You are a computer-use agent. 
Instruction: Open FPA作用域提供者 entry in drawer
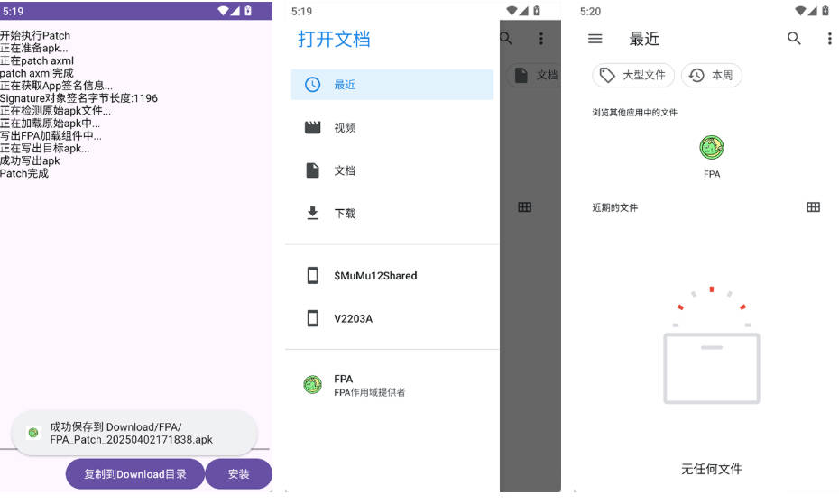point(392,385)
